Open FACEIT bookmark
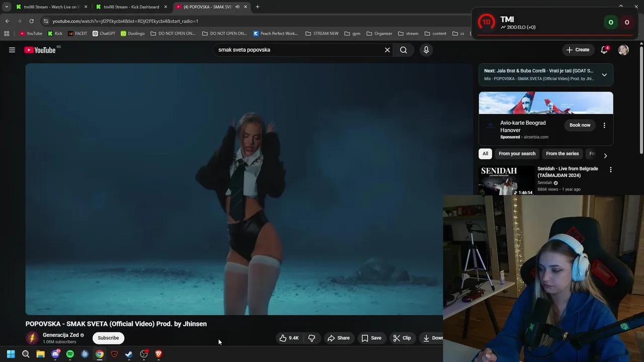 [x=77, y=34]
